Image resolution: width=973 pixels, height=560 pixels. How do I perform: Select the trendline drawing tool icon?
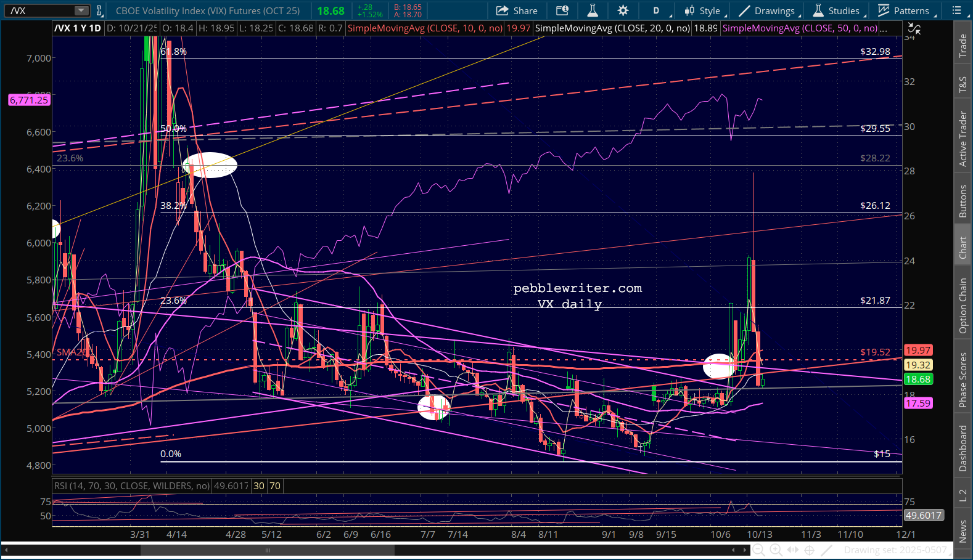826,550
